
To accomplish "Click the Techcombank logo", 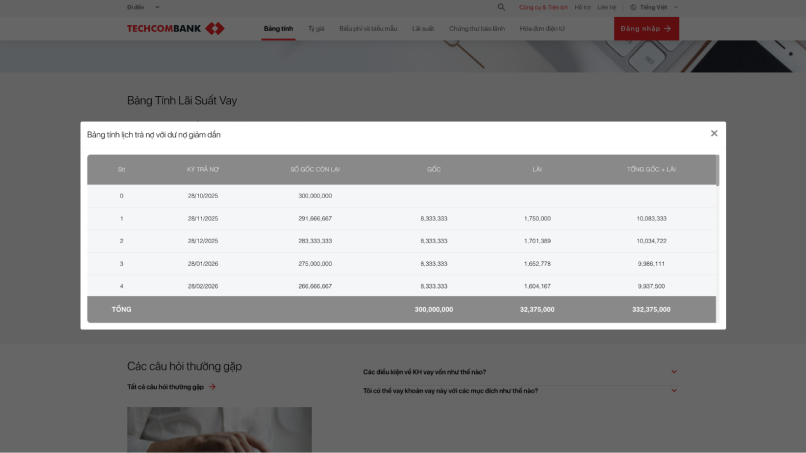I will click(x=176, y=29).
